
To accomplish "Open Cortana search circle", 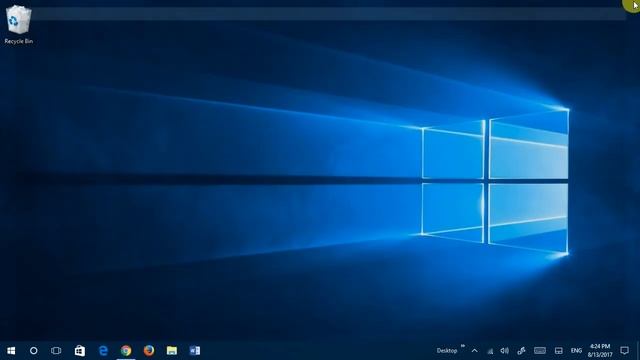I will tap(33, 351).
